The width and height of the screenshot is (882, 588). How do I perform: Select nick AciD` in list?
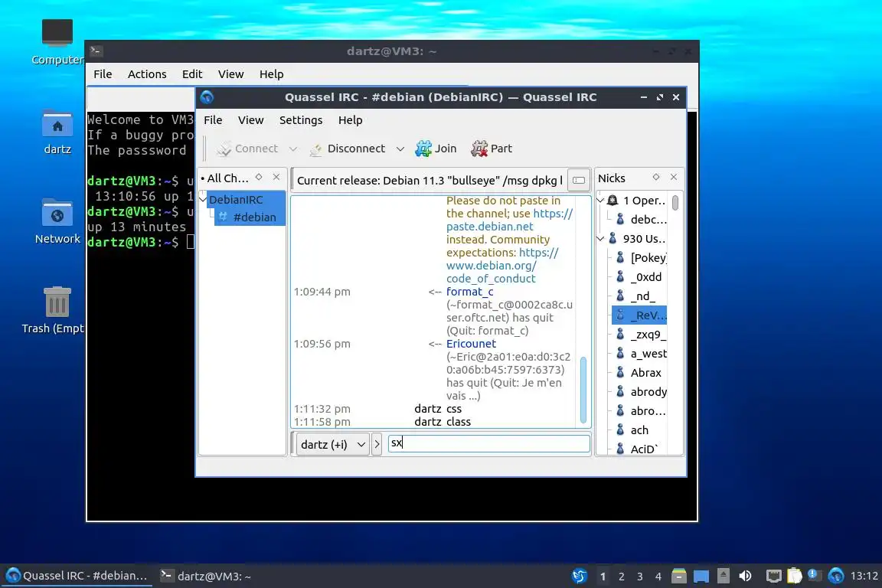tap(639, 449)
